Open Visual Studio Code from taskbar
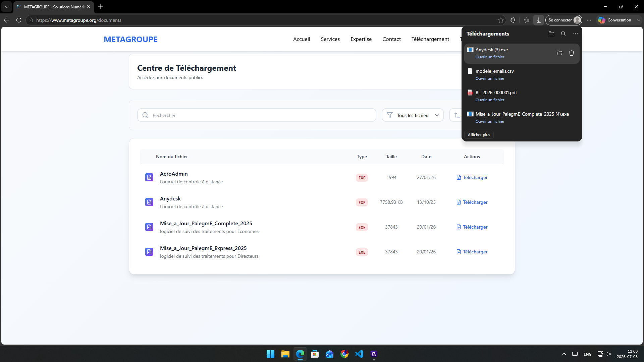Screen dimensions: 644x362 tap(359, 354)
